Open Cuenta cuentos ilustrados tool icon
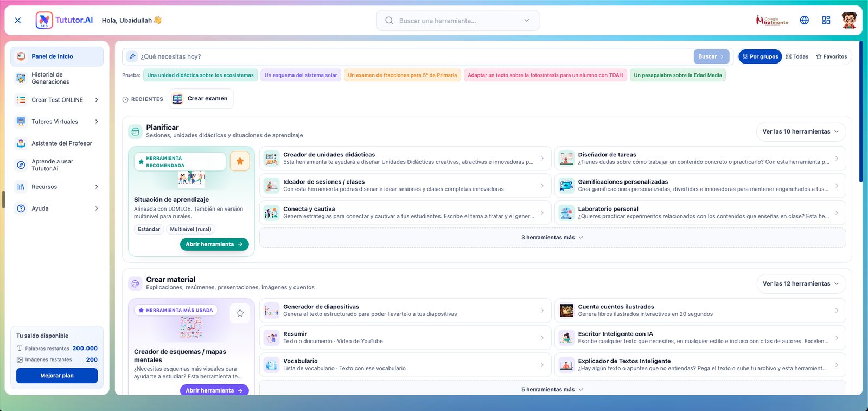868x411 pixels. click(x=566, y=311)
